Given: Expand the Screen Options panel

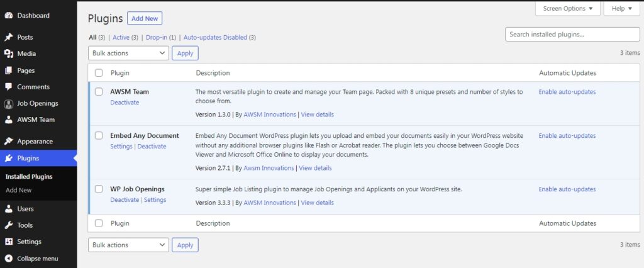Looking at the screenshot, I should 568,8.
